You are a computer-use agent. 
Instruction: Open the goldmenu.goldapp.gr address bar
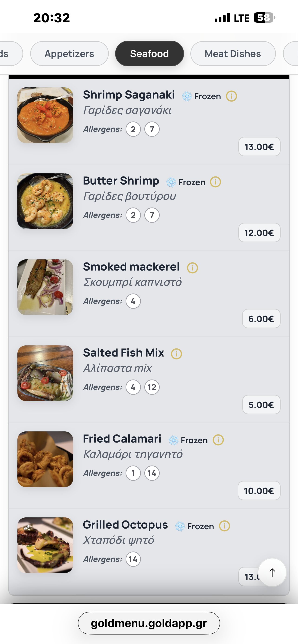(x=149, y=623)
